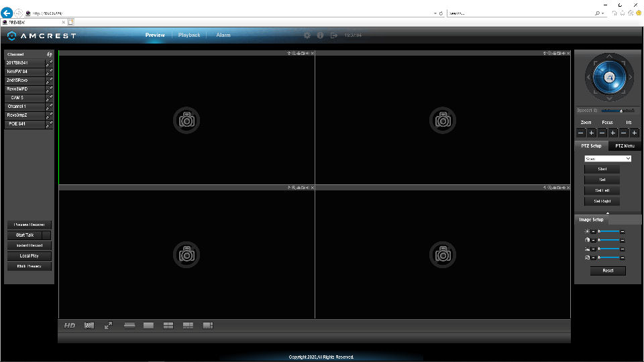Open the Playback tab
This screenshot has height=362, width=644.
click(189, 36)
